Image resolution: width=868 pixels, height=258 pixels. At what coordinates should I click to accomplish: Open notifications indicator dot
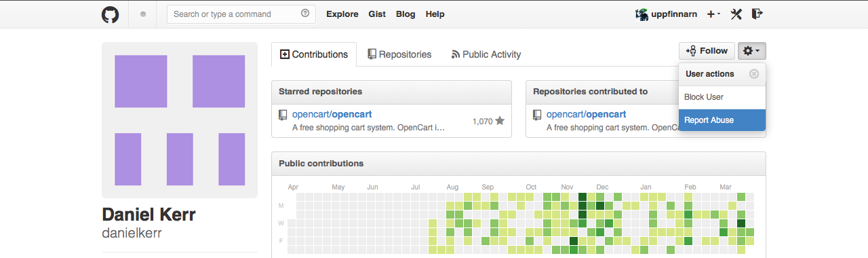point(143,14)
